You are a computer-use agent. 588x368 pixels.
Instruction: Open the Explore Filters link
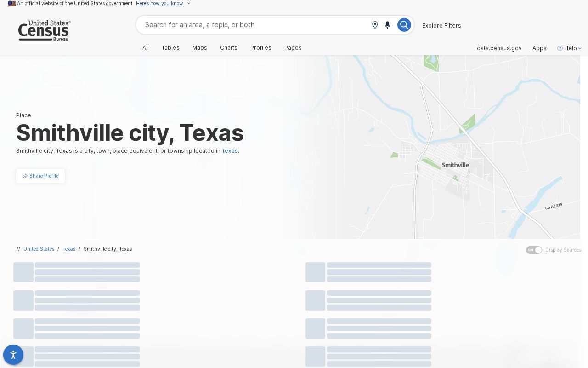(x=441, y=26)
